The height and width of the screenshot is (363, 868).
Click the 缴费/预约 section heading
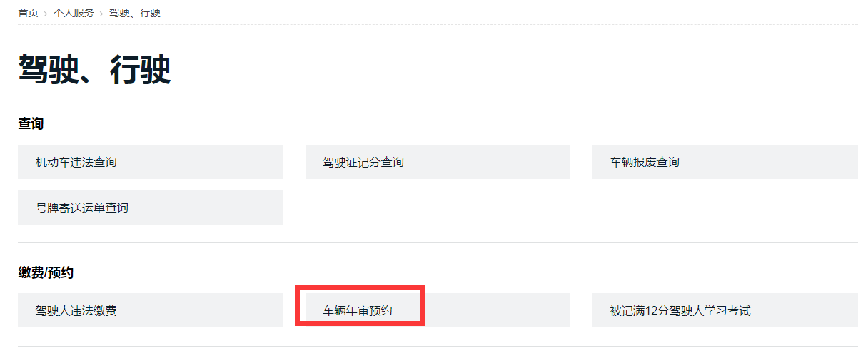click(46, 272)
